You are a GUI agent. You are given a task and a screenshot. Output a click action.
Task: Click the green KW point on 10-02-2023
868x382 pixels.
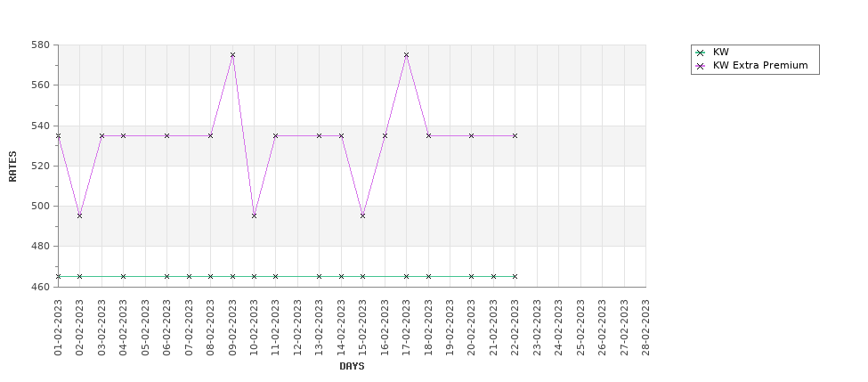[254, 276]
